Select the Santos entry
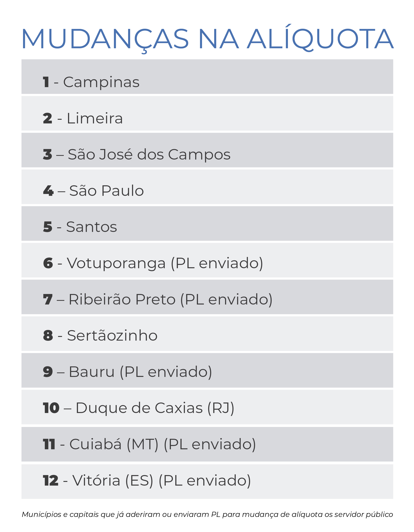 click(x=91, y=227)
